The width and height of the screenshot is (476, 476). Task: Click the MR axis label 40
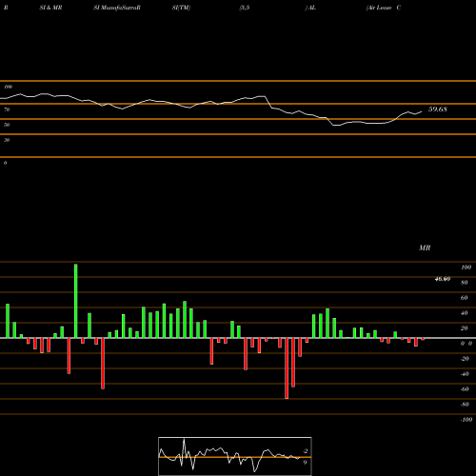point(465,313)
